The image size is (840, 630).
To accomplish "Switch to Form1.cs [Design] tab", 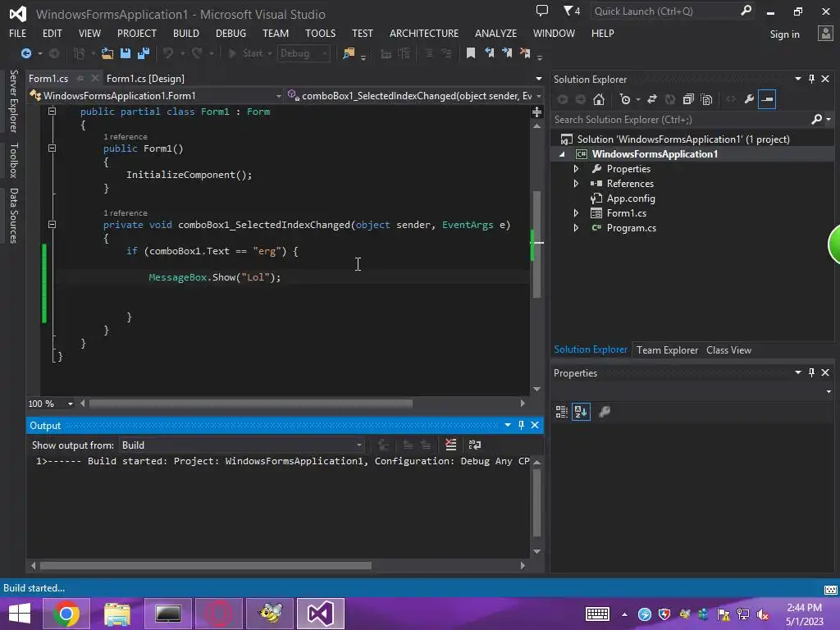I will (145, 79).
